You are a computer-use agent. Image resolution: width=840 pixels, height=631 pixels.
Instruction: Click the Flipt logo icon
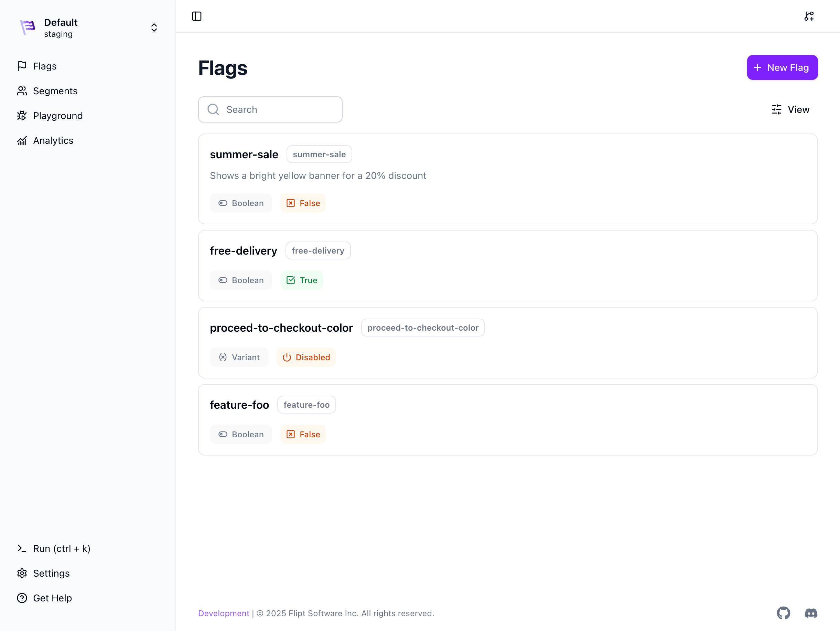[x=28, y=27]
